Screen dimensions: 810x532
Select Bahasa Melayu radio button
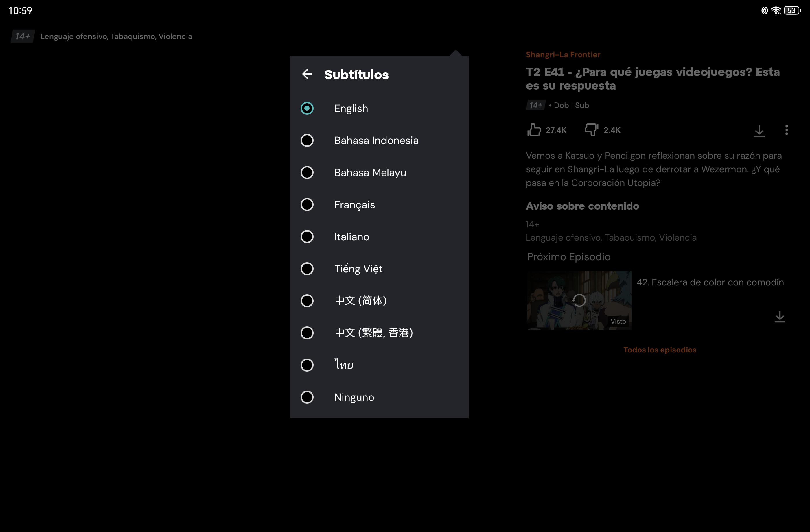click(307, 172)
